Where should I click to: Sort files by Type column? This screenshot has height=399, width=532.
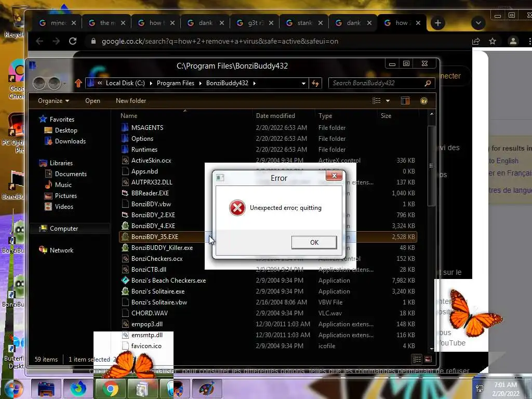click(325, 116)
